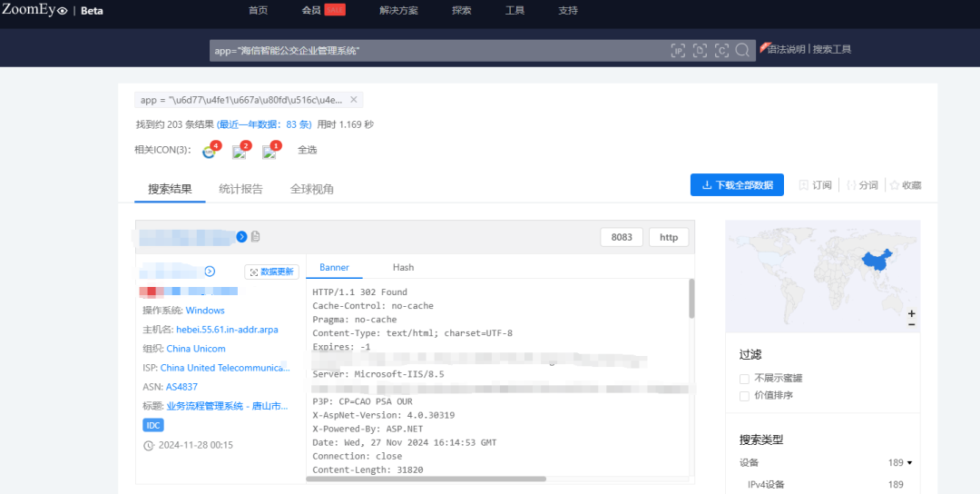
Task: Click China Unicom organization link
Action: (x=196, y=349)
